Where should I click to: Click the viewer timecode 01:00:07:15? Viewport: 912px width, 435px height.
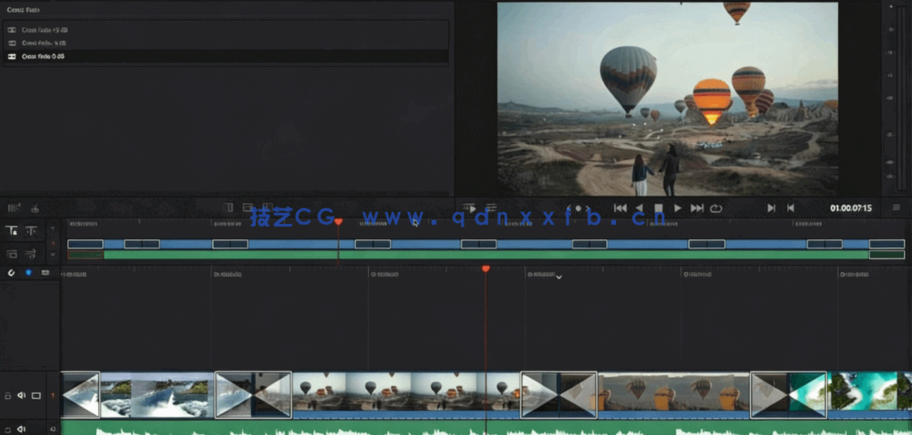850,208
